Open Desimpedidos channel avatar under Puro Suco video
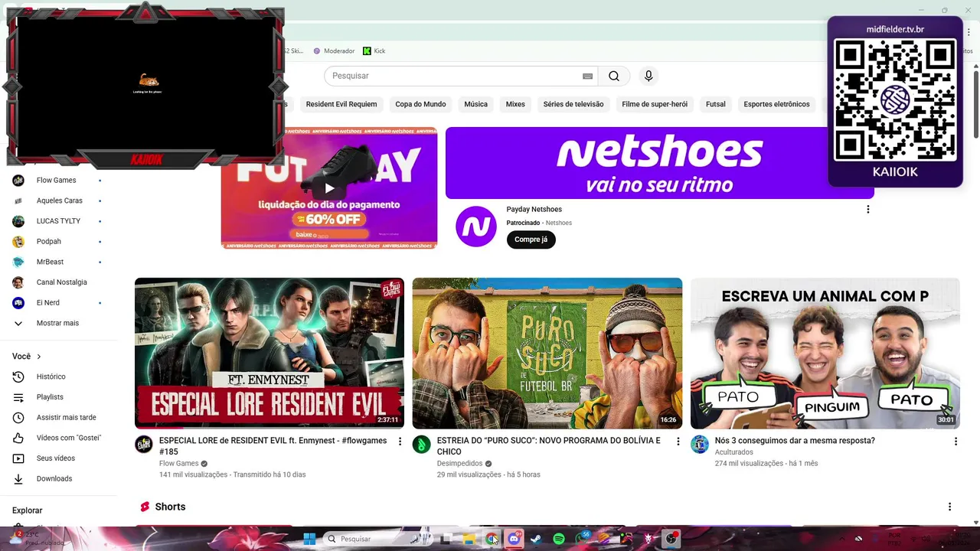980x551 pixels. 422,445
